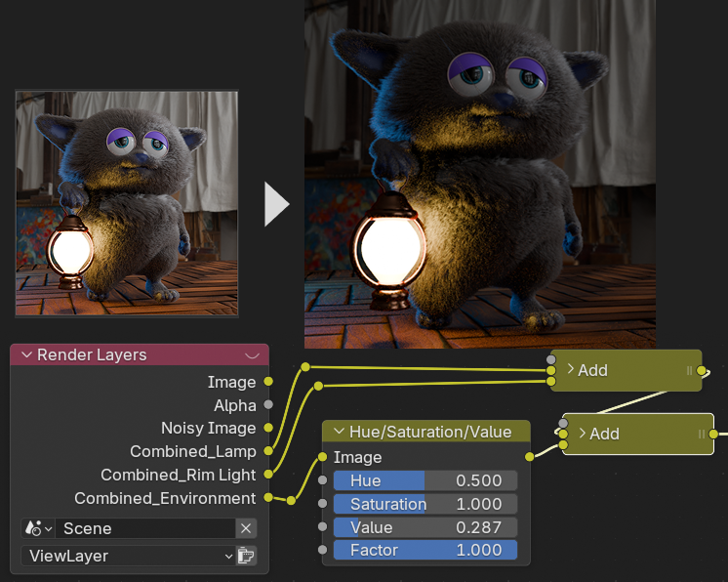Click the Render Layers node options icon
728x582 pixels.
point(252,355)
